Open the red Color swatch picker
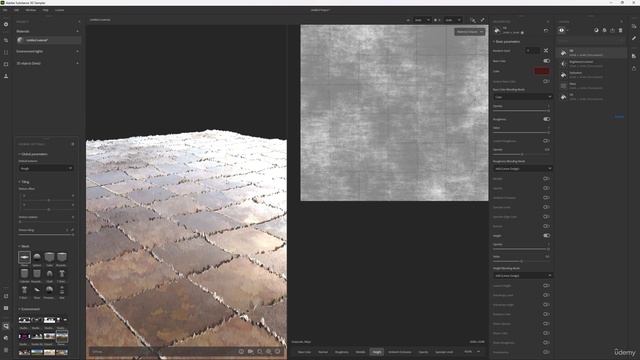The height and width of the screenshot is (360, 640). pyautogui.click(x=542, y=71)
